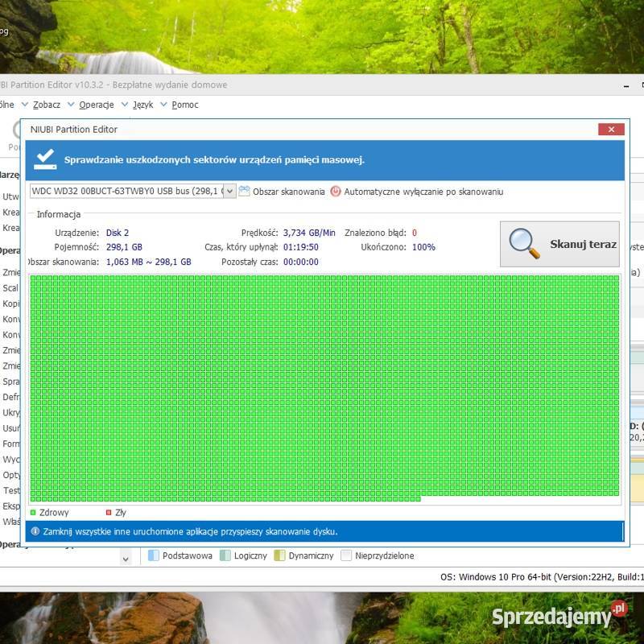644x644 pixels.
Task: Close the bad sector scan dialog
Action: coord(611,130)
